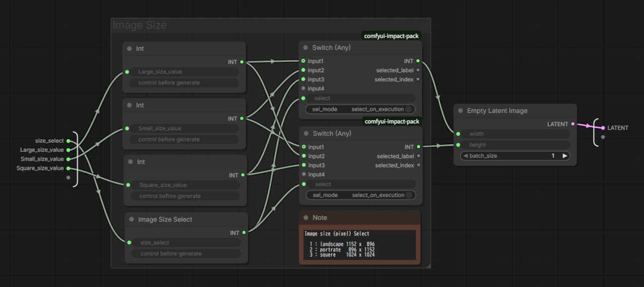Click the collapse dot on the Note node
This screenshot has height=287, width=644.
coord(305,218)
